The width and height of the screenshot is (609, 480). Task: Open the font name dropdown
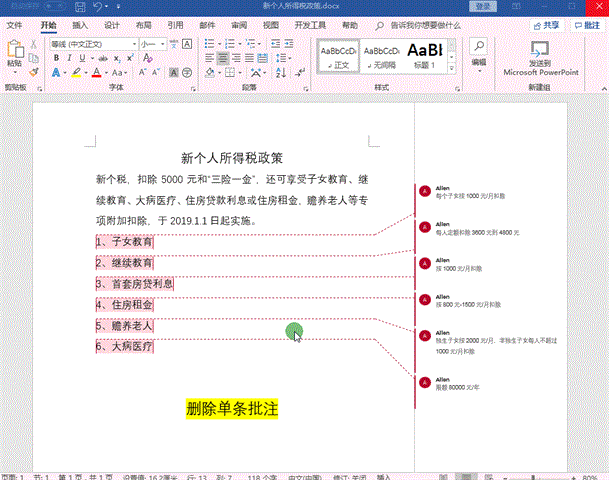click(133, 44)
